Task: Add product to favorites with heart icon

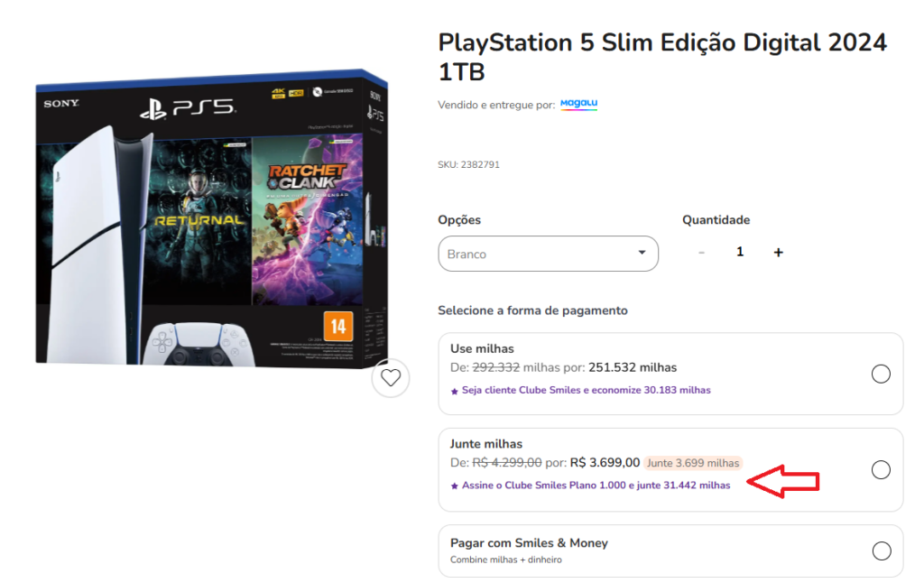Action: tap(390, 378)
